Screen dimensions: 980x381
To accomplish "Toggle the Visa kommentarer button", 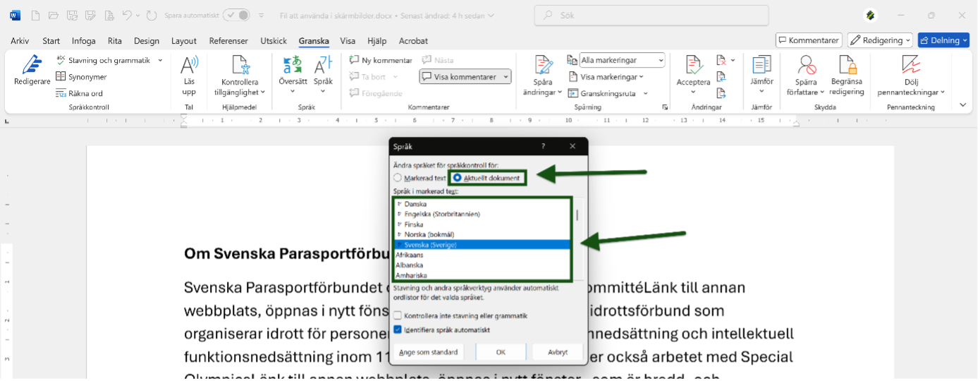I will coord(465,77).
